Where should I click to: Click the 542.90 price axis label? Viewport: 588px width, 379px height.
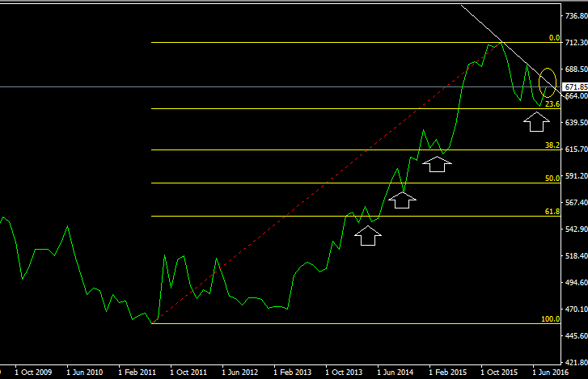pos(577,229)
